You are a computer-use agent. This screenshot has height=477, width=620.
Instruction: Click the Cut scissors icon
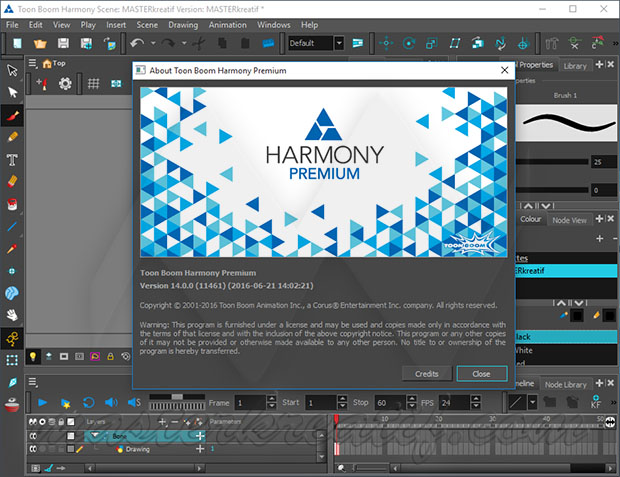click(x=199, y=43)
